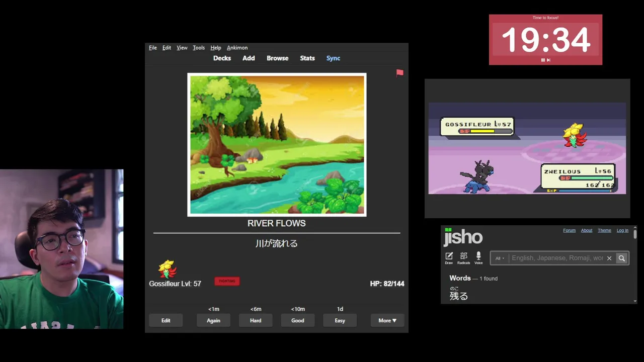Open the Ankimon menu
Screen dimensions: 644x362
[x=237, y=48]
